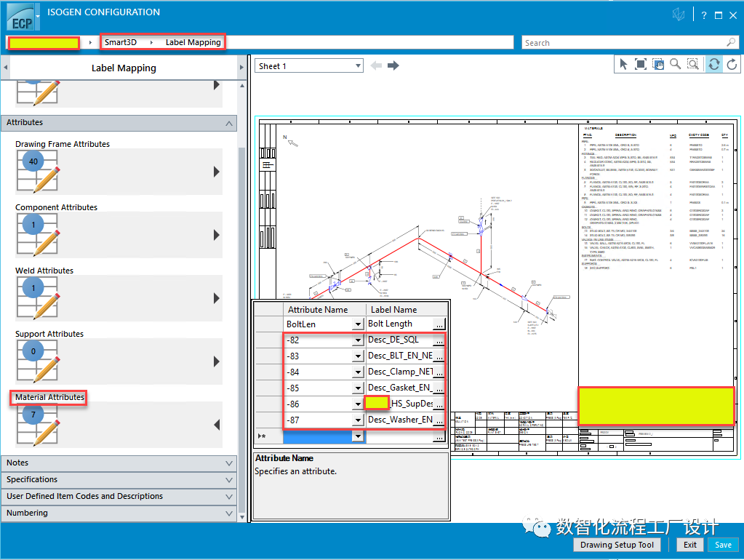The image size is (744, 560).
Task: Go to the previous sheet arrow
Action: pos(376,65)
